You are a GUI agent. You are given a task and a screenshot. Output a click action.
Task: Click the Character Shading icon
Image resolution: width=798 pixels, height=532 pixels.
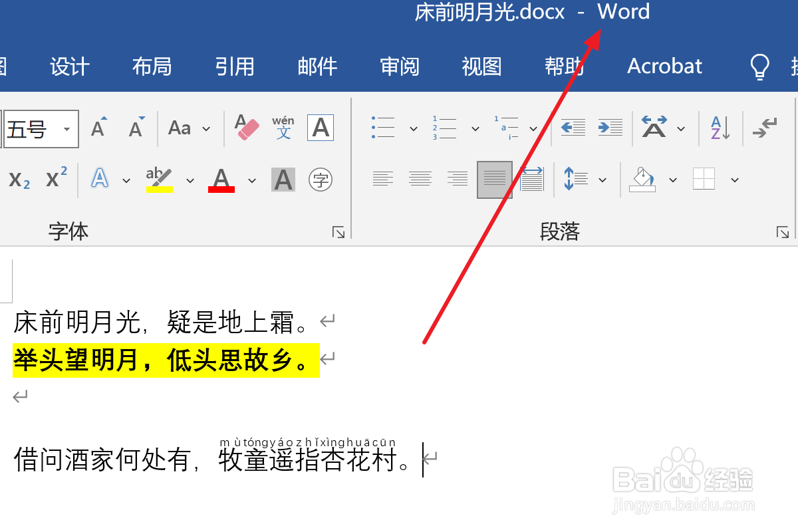tap(282, 180)
